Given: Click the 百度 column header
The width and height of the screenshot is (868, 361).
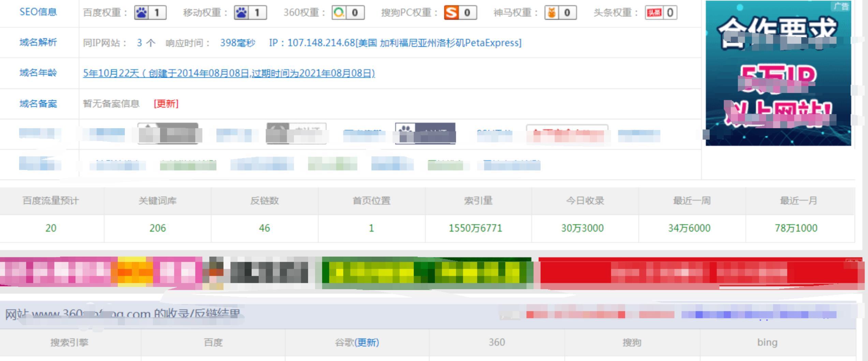Looking at the screenshot, I should pyautogui.click(x=213, y=342).
